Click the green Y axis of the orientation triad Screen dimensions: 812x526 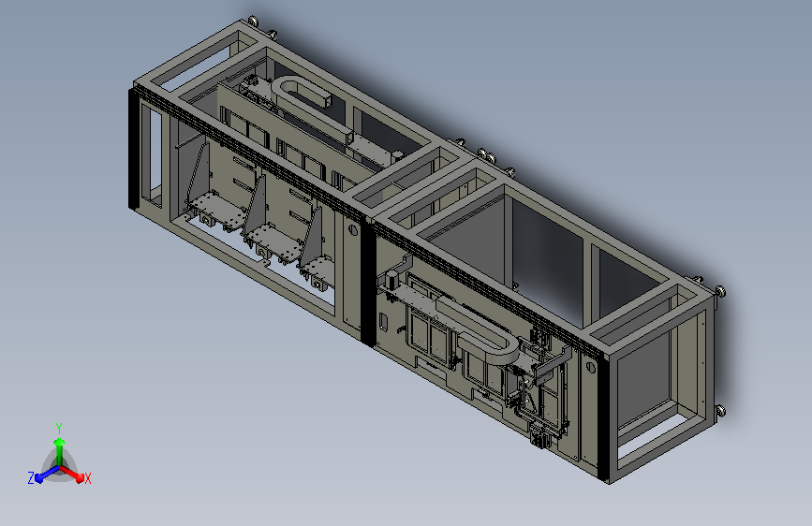(60, 451)
